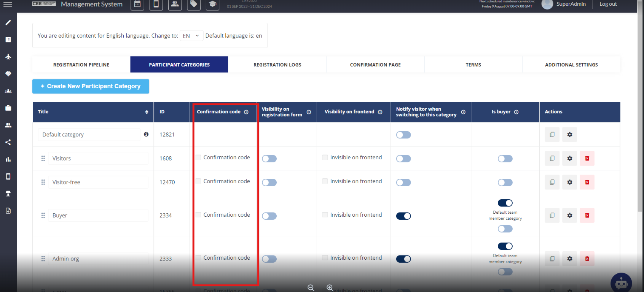The image size is (644, 292).
Task: Open settings gear for Buyer category
Action: [x=569, y=216]
